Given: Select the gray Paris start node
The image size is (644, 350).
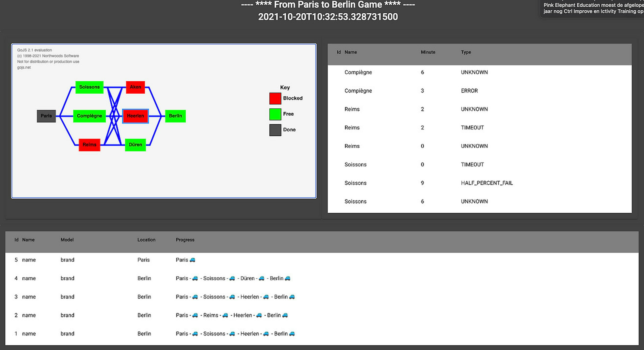Looking at the screenshot, I should point(46,116).
